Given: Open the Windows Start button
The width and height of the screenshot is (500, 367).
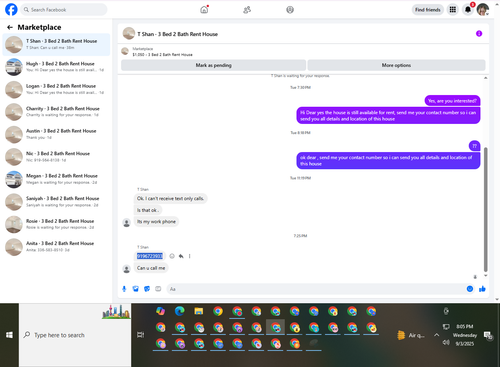Looking at the screenshot, I should (9, 335).
